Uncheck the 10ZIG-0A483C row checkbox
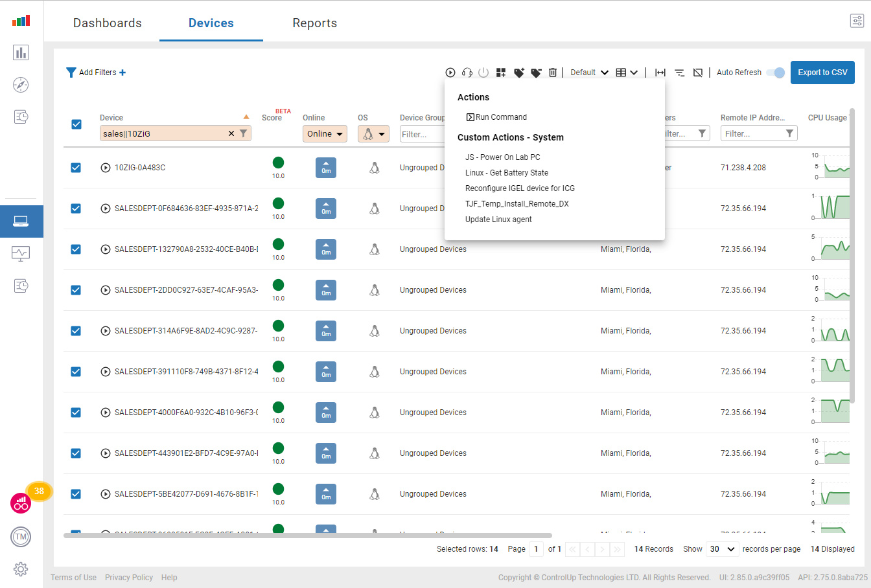The height and width of the screenshot is (588, 871). tap(76, 168)
